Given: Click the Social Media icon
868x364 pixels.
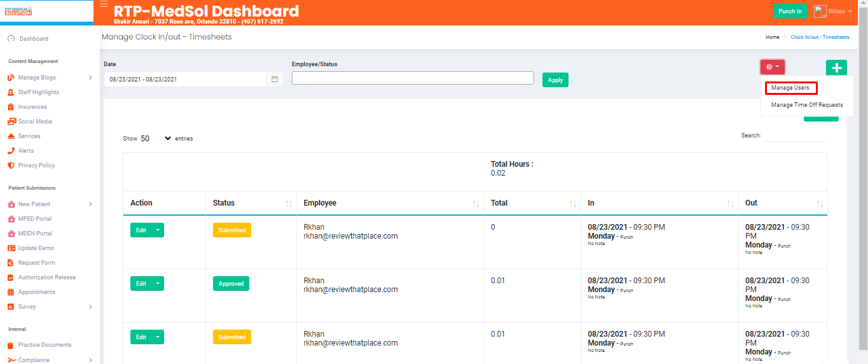Looking at the screenshot, I should 11,122.
